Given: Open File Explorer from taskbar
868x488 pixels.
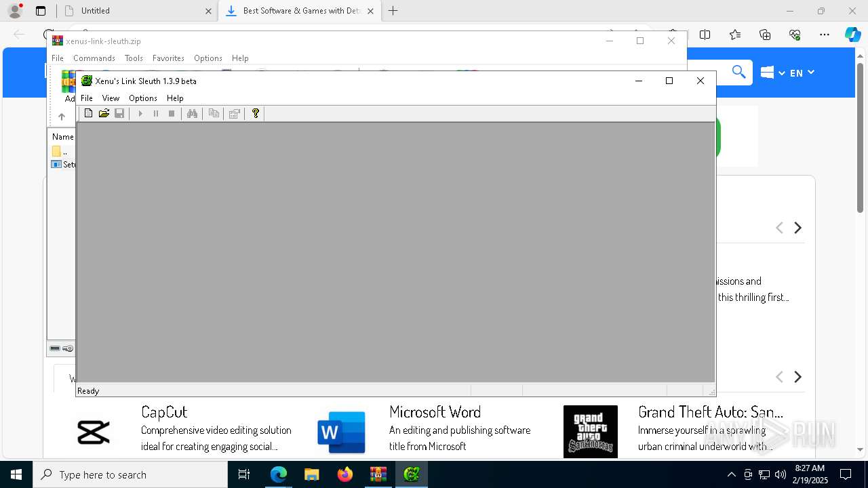Looking at the screenshot, I should pyautogui.click(x=311, y=474).
